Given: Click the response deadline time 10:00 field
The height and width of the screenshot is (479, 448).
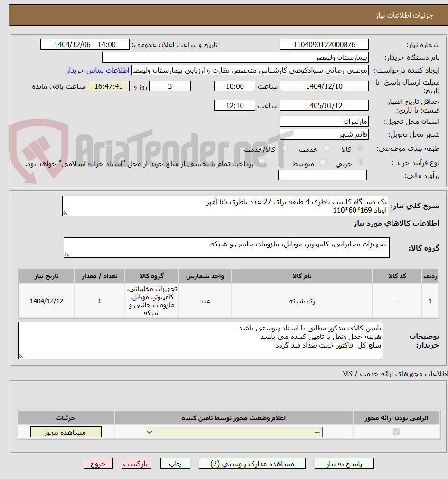Looking at the screenshot, I should coord(234,86).
